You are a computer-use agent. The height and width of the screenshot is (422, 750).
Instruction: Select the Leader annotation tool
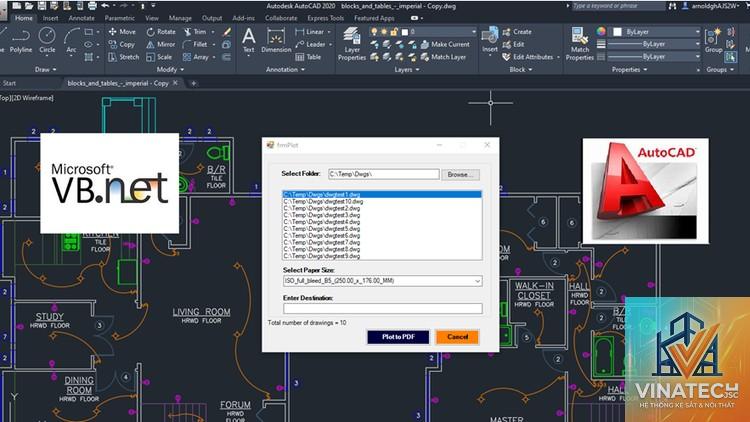310,44
